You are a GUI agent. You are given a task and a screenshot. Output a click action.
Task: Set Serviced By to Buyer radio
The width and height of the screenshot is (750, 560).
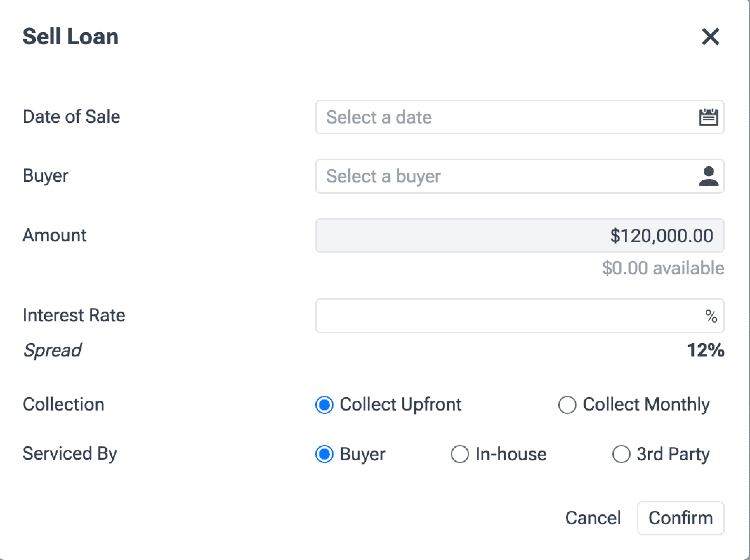coord(324,454)
